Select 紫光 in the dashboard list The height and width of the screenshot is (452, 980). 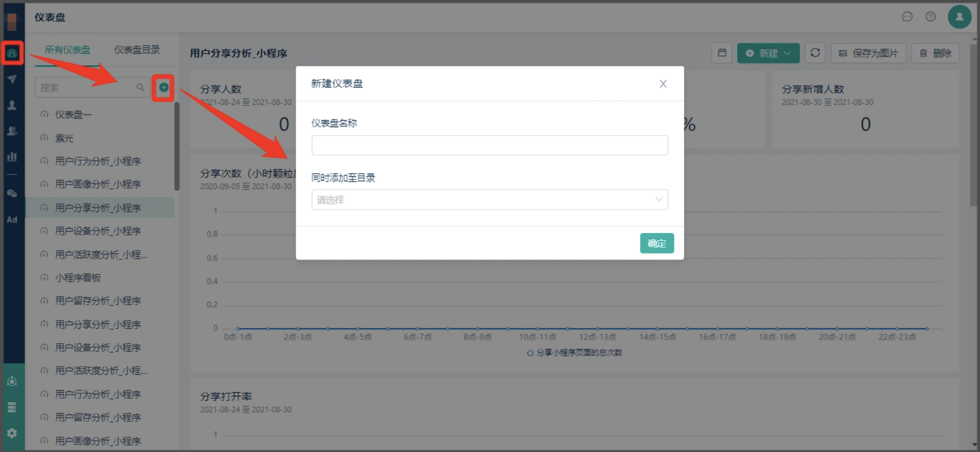click(x=100, y=138)
